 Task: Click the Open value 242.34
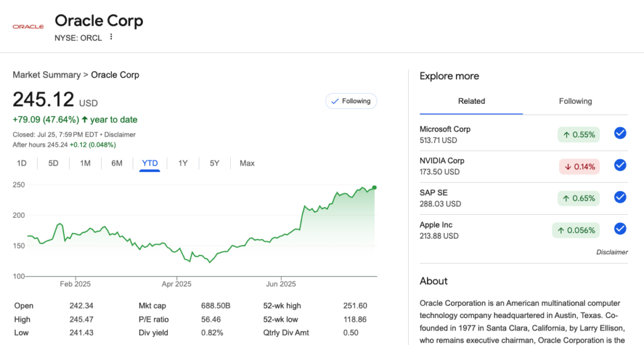coord(81,306)
